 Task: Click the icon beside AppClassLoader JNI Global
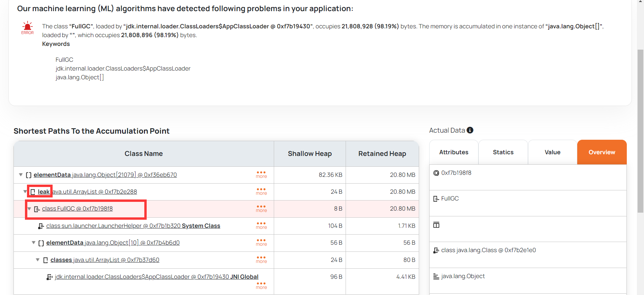pos(50,277)
